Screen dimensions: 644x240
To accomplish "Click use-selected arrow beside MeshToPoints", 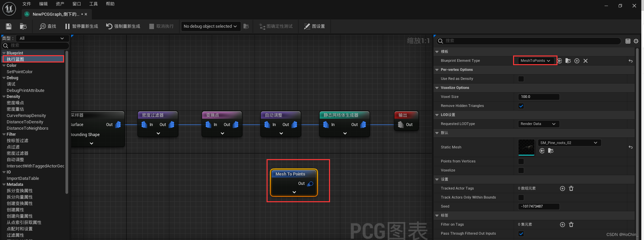I will [559, 61].
